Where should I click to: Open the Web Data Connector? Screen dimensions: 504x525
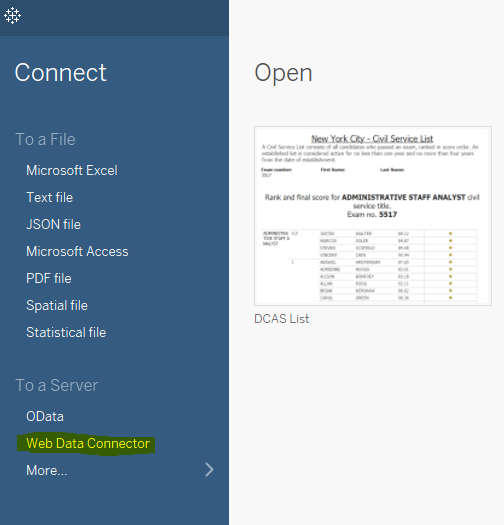[x=88, y=443]
